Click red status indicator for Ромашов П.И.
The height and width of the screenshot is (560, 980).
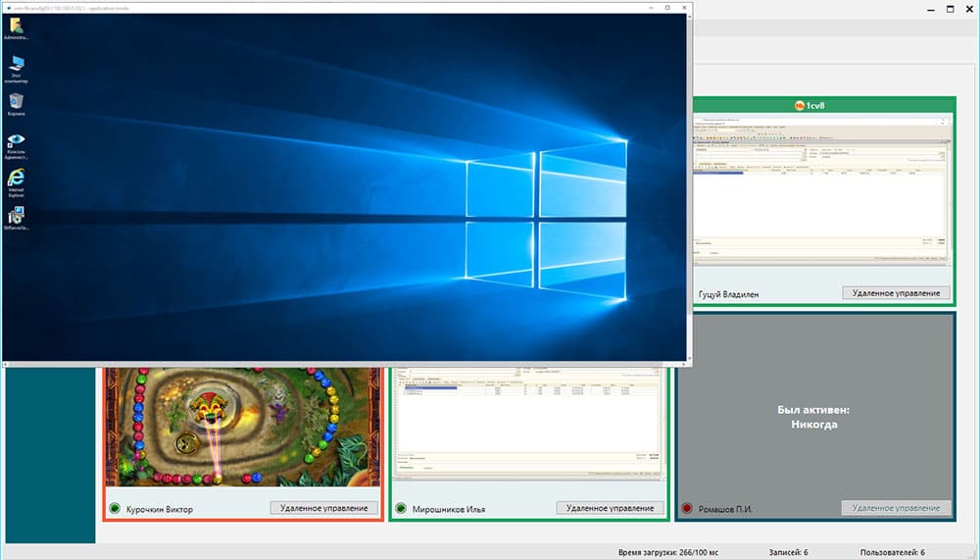(x=687, y=508)
